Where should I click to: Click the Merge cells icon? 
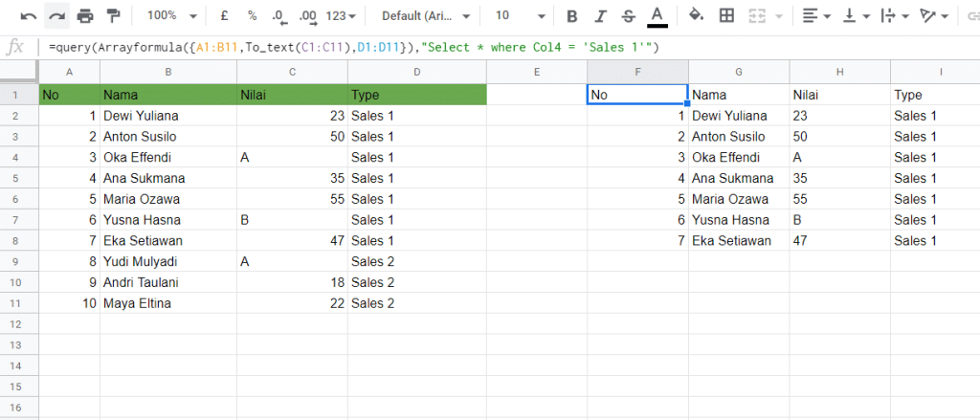click(x=758, y=16)
